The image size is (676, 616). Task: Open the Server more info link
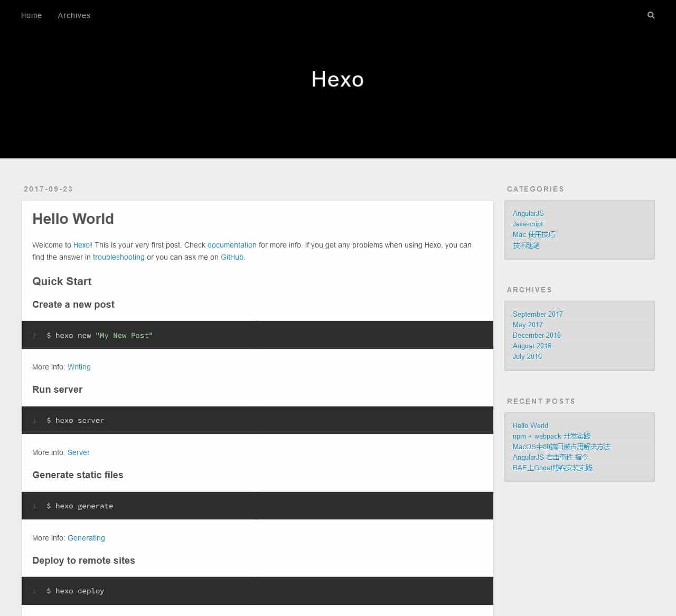point(79,452)
